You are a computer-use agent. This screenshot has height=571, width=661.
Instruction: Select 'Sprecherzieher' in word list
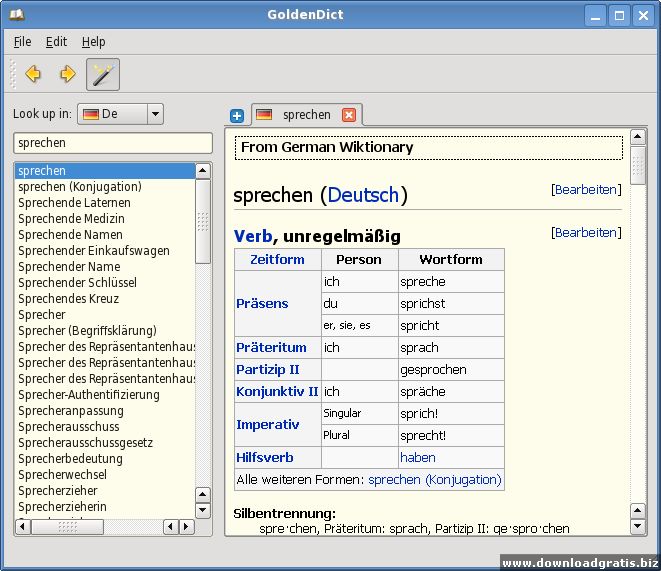pyautogui.click(x=105, y=491)
